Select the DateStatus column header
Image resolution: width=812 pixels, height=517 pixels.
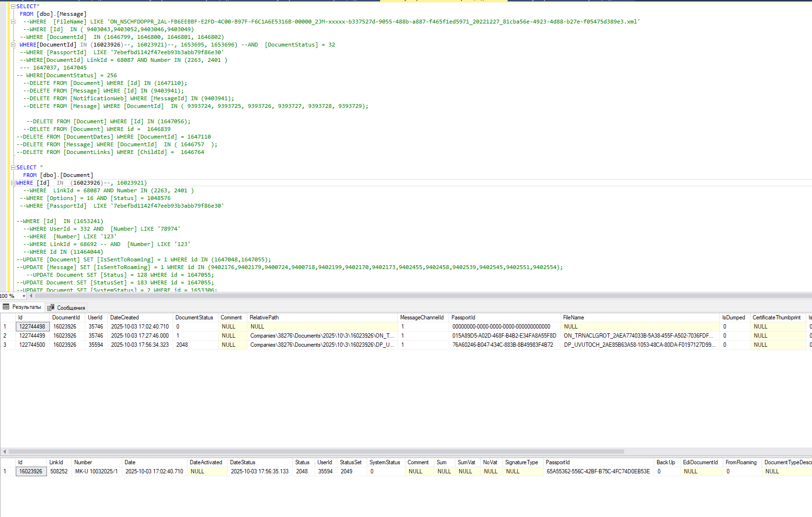pos(260,462)
